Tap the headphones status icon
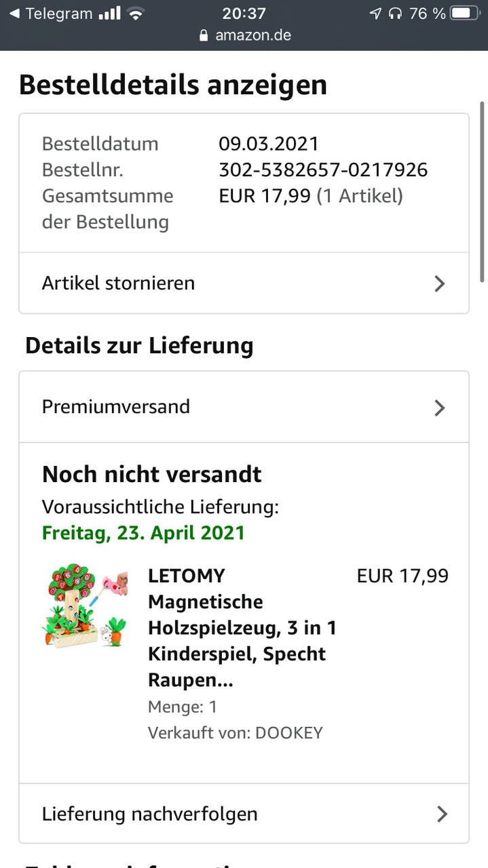This screenshot has width=488, height=868. tap(395, 13)
